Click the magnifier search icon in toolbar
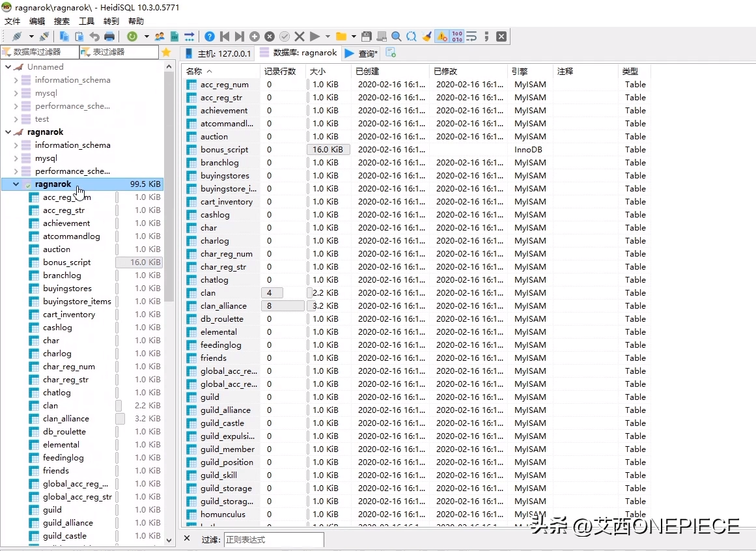 [397, 36]
